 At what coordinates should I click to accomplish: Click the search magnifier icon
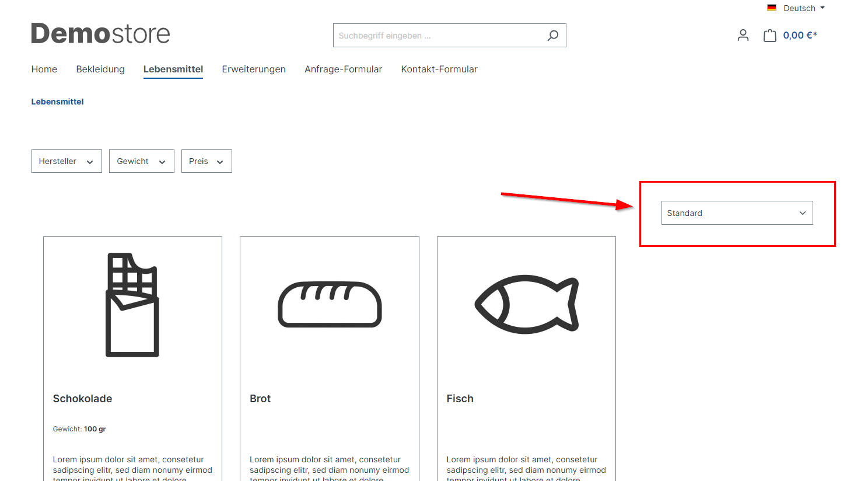coord(552,36)
